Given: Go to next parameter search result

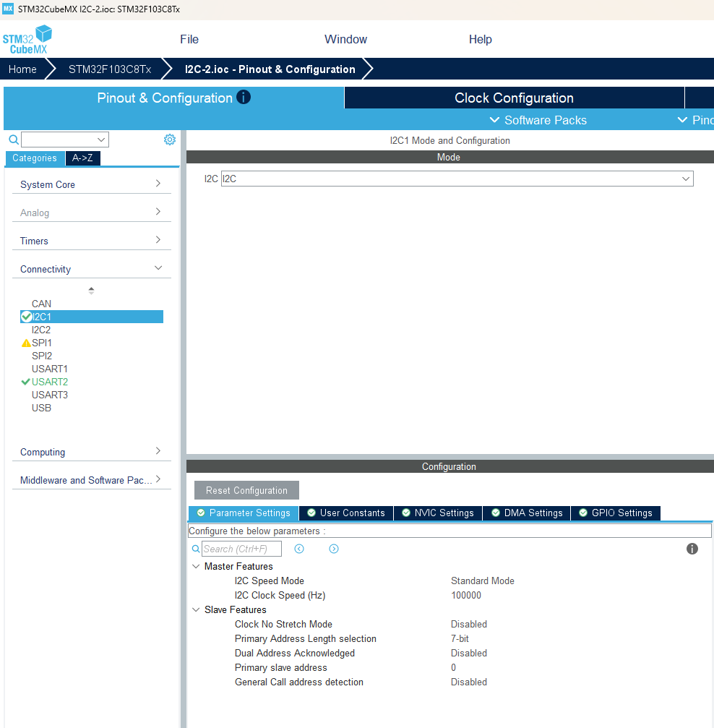Looking at the screenshot, I should [x=333, y=549].
